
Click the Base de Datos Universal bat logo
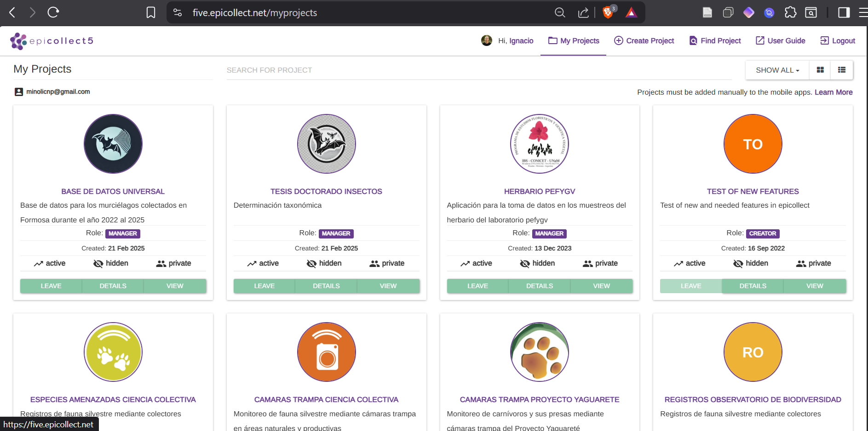pos(113,144)
